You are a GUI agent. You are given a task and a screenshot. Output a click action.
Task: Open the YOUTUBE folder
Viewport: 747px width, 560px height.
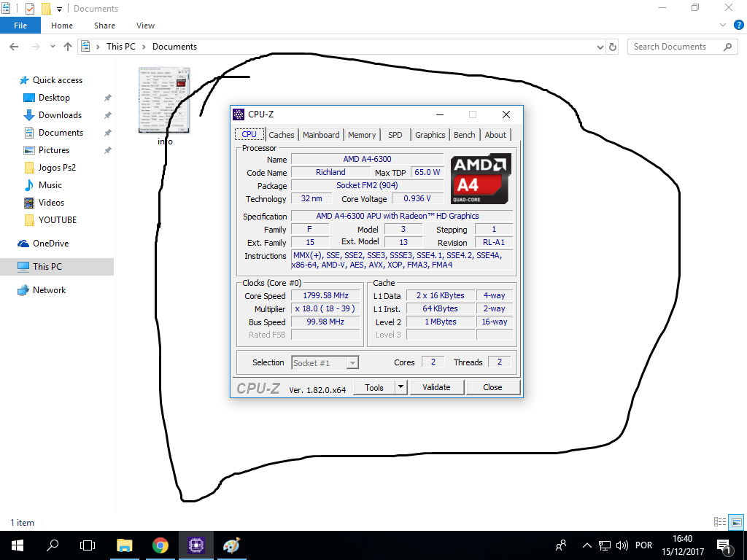point(57,220)
